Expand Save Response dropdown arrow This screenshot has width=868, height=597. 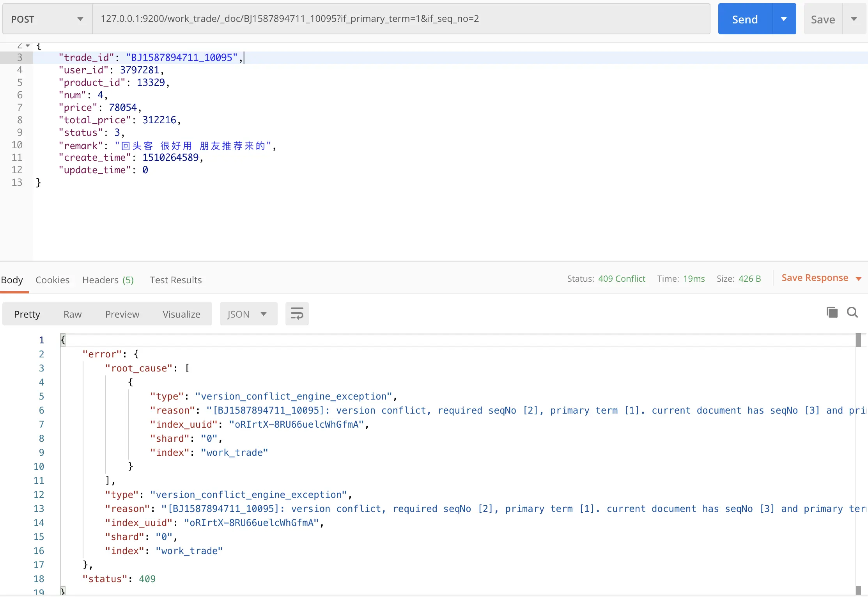click(858, 279)
